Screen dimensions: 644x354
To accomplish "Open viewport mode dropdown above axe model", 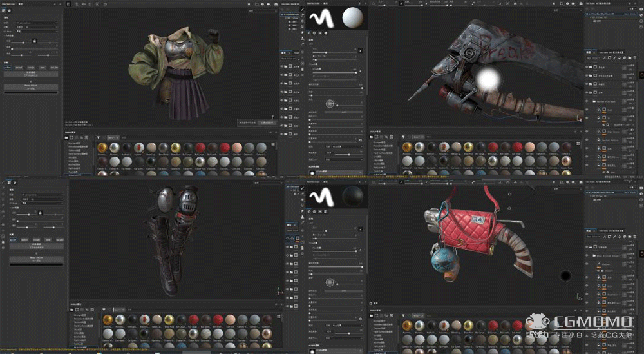I will (x=567, y=10).
